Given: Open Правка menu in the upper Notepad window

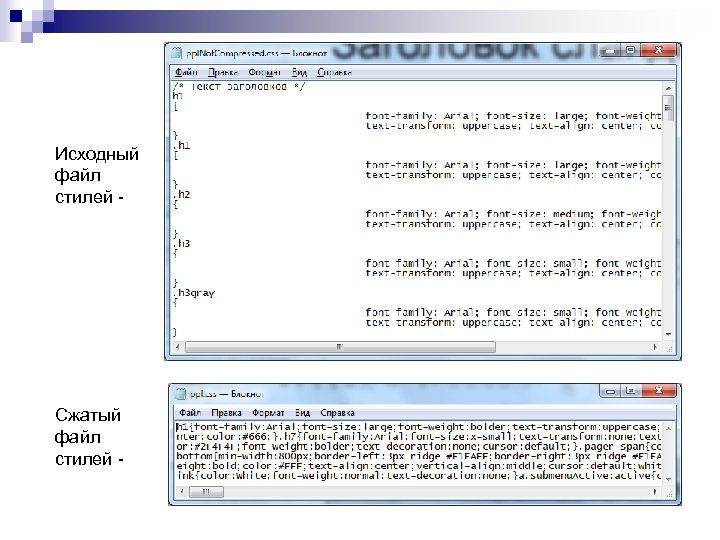Looking at the screenshot, I should (223, 72).
